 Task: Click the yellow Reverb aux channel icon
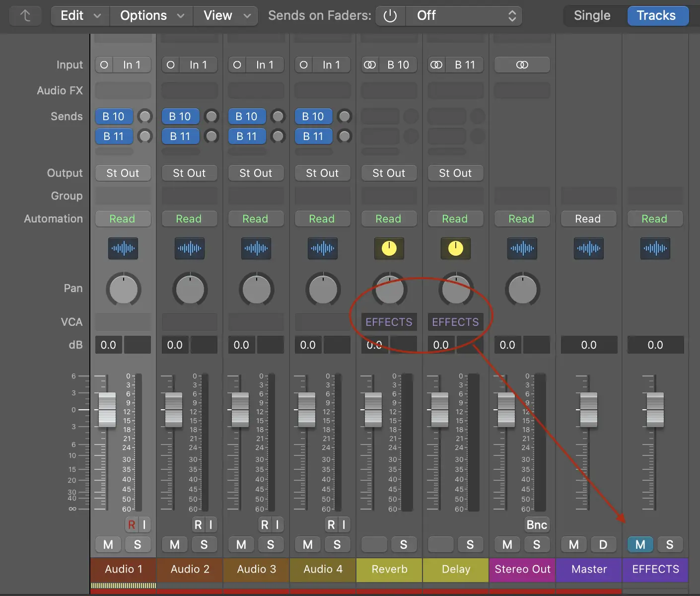[389, 248]
